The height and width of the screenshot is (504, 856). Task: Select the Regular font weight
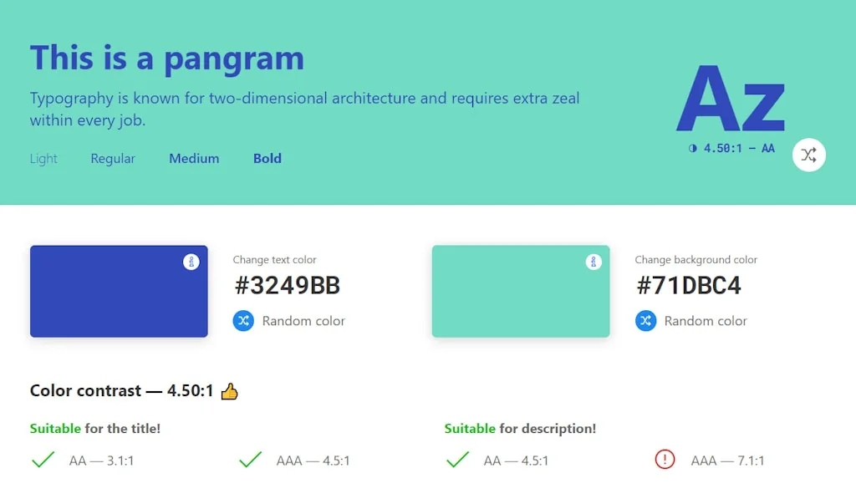click(x=112, y=158)
